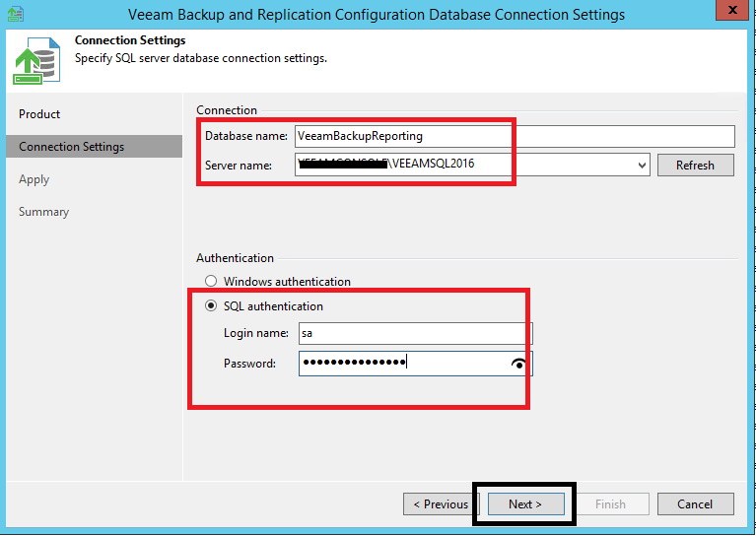
Task: Select Windows authentication radio button
Action: tap(211, 281)
